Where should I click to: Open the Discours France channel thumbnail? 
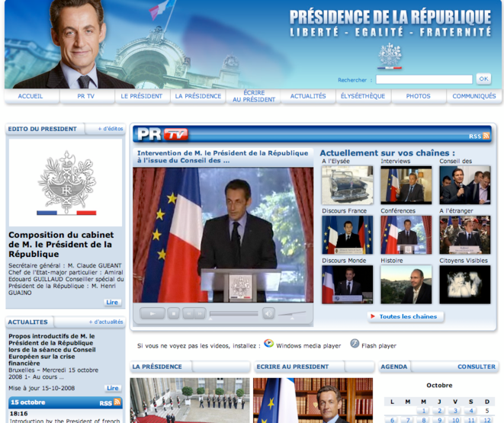(x=348, y=235)
